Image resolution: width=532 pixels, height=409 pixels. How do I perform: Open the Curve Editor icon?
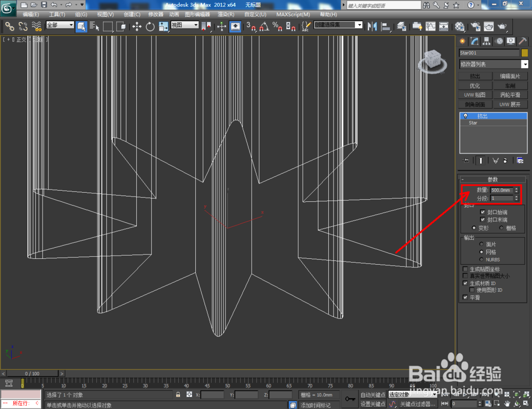click(x=430, y=26)
